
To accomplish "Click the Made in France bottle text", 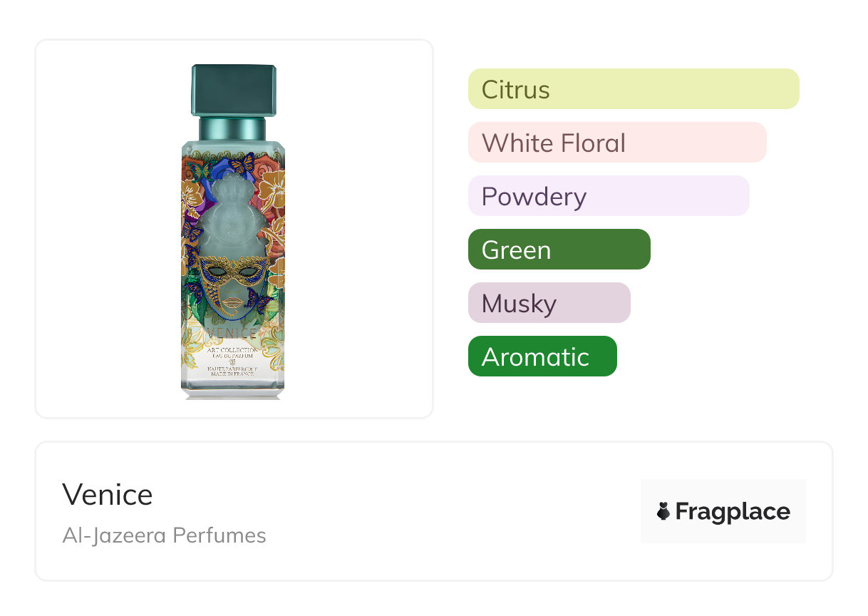I will (x=232, y=374).
